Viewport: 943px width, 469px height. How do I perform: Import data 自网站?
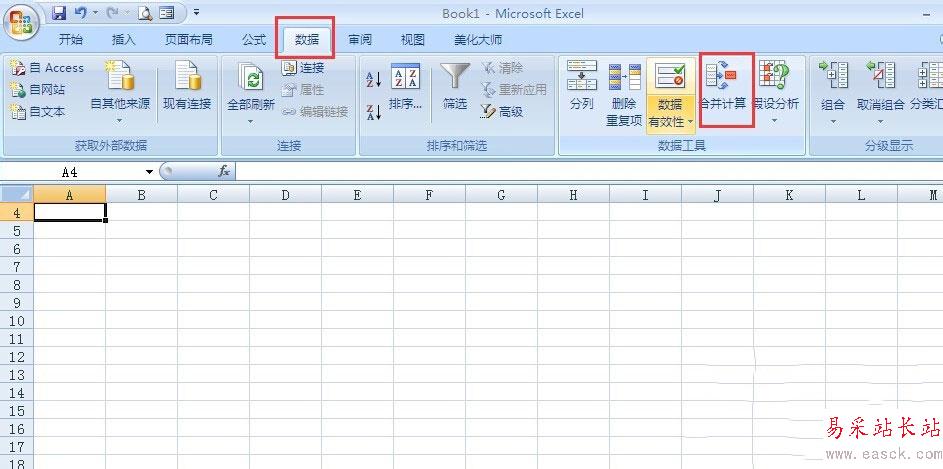tap(38, 90)
